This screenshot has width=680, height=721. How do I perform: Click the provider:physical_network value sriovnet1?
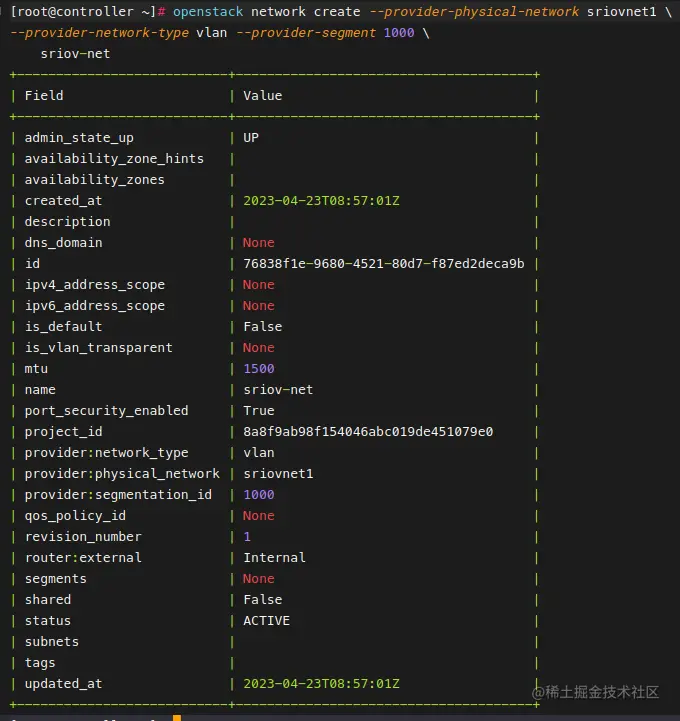pos(278,474)
